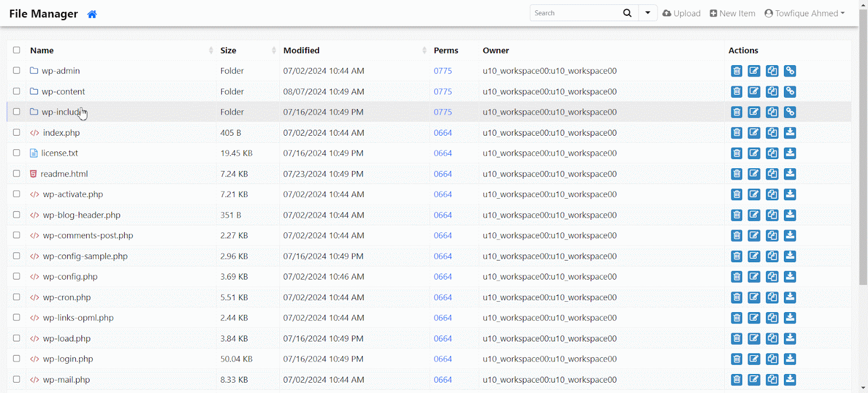Download wp-config.php via download icon
Image resolution: width=868 pixels, height=393 pixels.
tap(790, 277)
